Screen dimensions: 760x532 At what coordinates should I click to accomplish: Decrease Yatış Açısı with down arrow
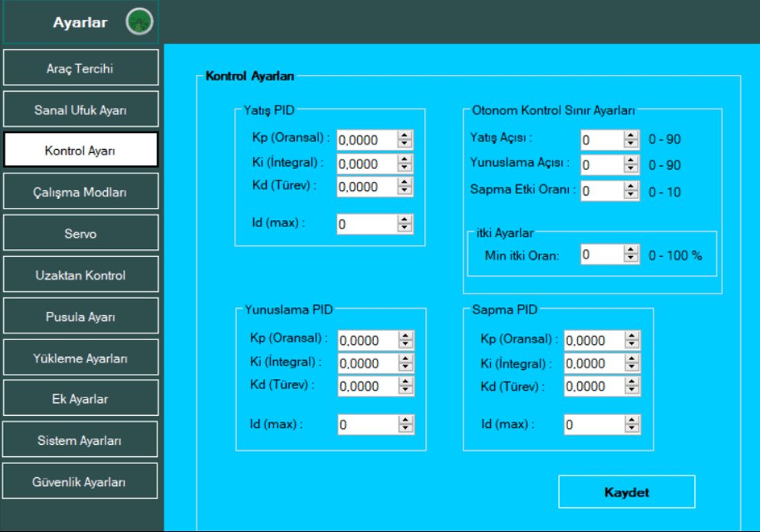pyautogui.click(x=631, y=144)
